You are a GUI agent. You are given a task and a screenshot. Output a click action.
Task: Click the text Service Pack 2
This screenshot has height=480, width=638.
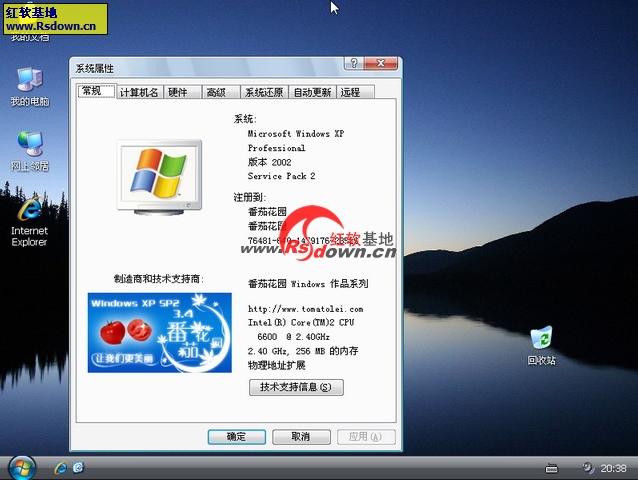(282, 176)
